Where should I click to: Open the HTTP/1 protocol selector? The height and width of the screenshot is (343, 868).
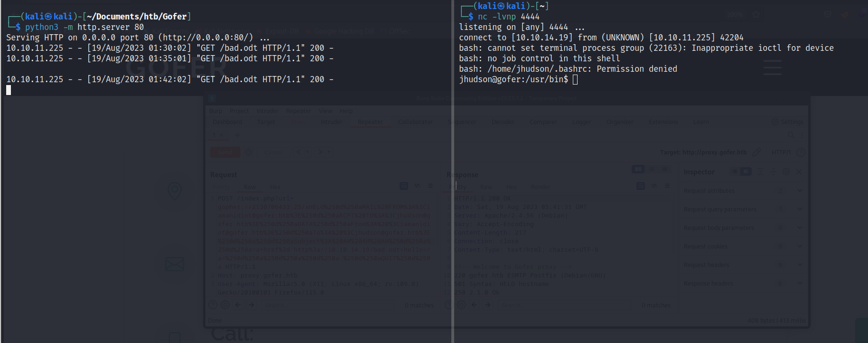tap(781, 152)
